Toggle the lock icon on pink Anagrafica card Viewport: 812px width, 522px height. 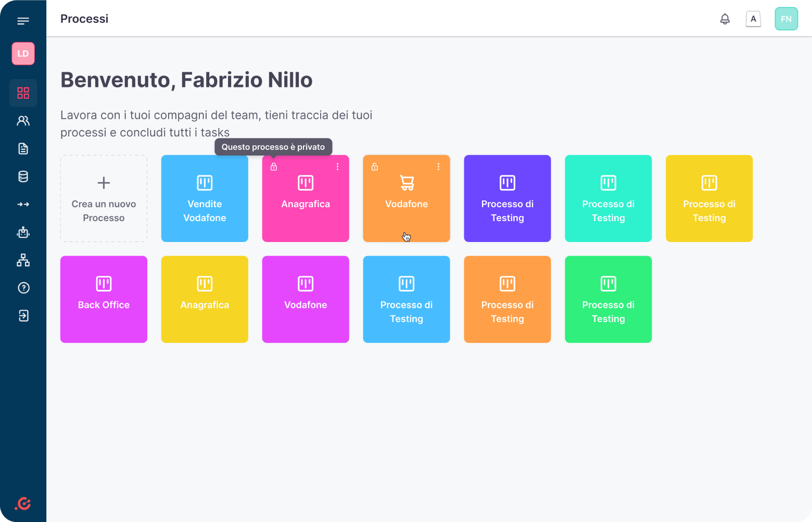[x=274, y=167]
